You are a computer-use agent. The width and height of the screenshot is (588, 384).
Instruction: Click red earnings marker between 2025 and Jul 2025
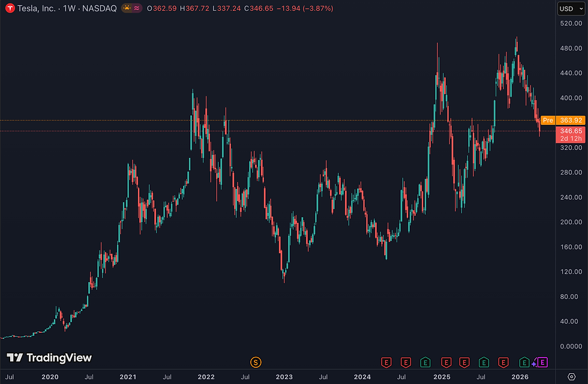464,362
